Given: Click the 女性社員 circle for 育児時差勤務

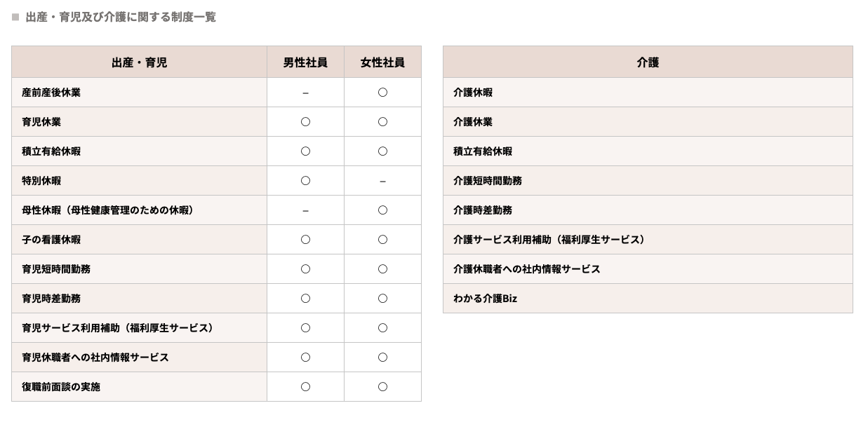Looking at the screenshot, I should point(382,299).
